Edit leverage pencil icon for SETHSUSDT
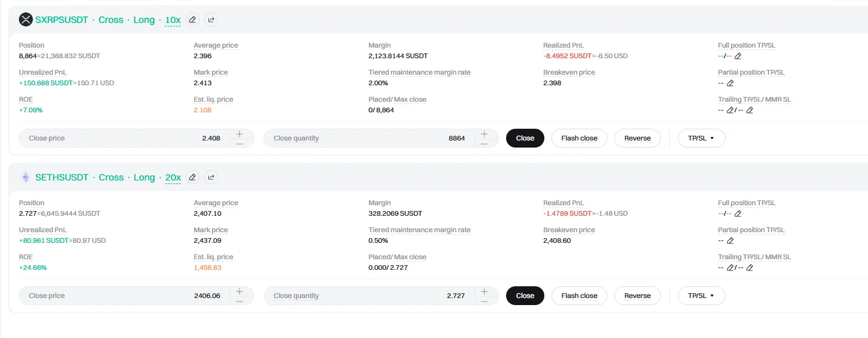Screen dimensions: 868x338 192,178
